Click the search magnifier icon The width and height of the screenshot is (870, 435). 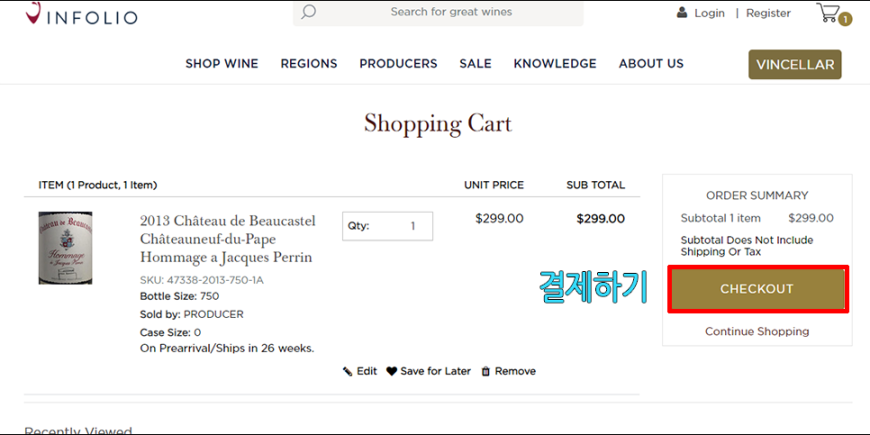pos(308,12)
